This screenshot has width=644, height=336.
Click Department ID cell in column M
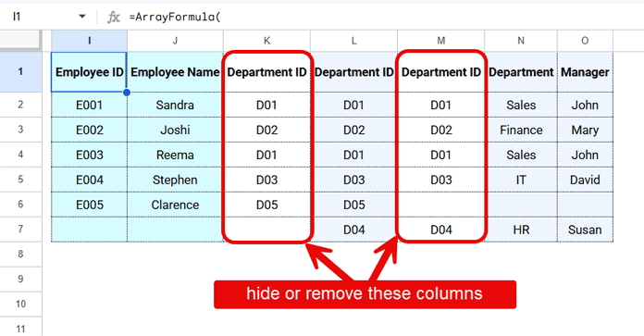click(441, 72)
